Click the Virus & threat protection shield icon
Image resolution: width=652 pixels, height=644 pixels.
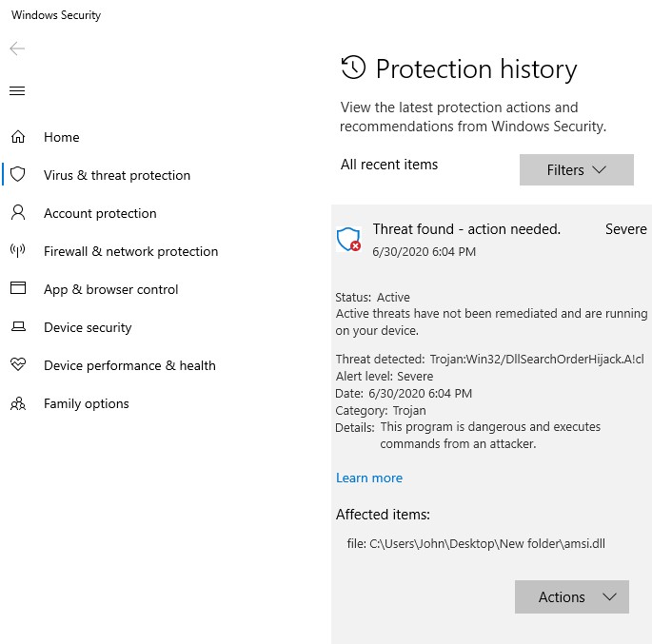[17, 175]
